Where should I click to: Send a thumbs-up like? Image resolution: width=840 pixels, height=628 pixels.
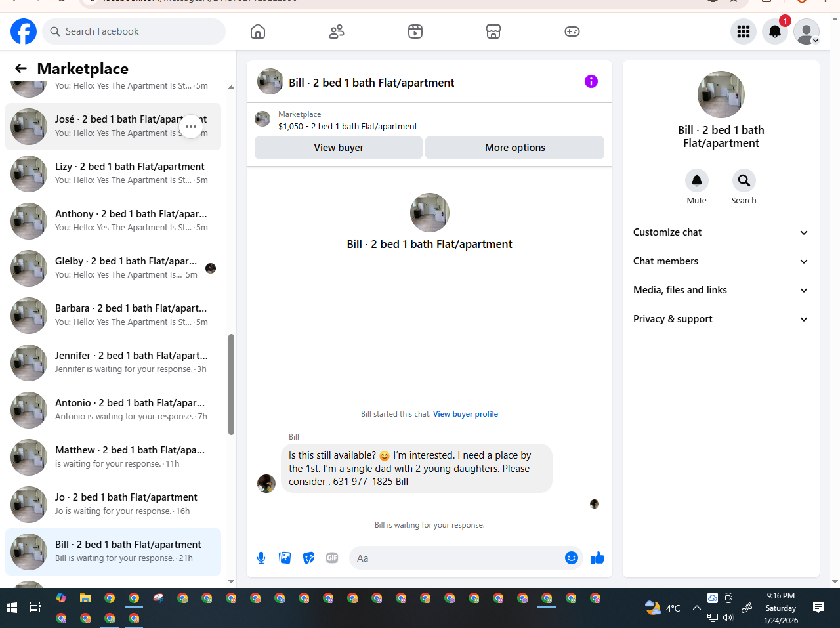598,558
